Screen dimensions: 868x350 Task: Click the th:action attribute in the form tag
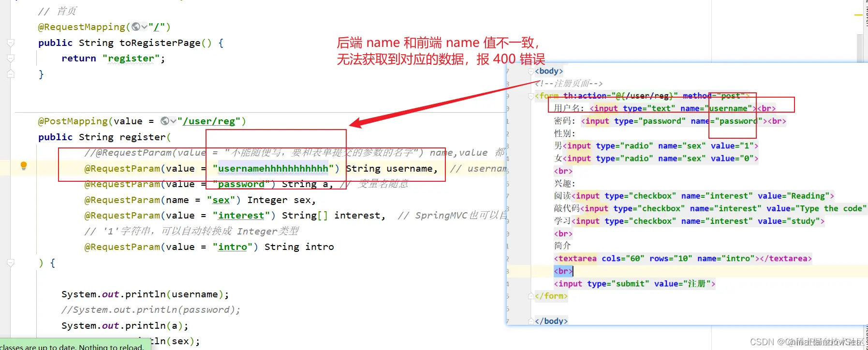(x=620, y=96)
